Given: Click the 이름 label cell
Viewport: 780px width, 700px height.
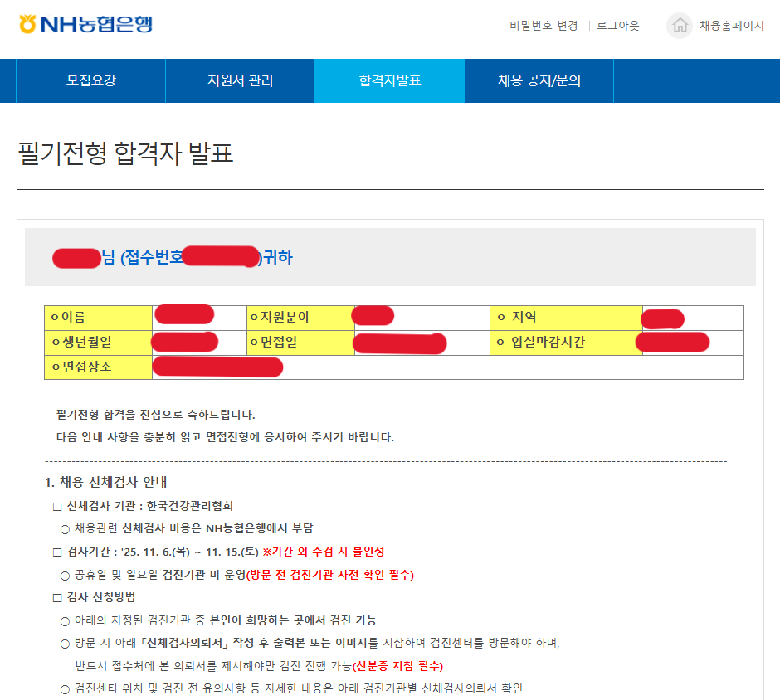Looking at the screenshot, I should (x=98, y=318).
